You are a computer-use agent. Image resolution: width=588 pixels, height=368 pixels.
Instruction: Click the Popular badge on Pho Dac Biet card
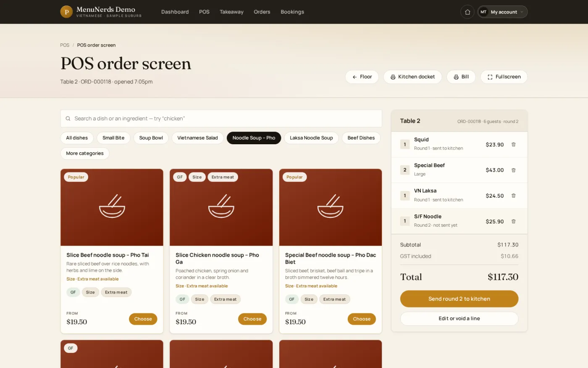[x=294, y=177]
